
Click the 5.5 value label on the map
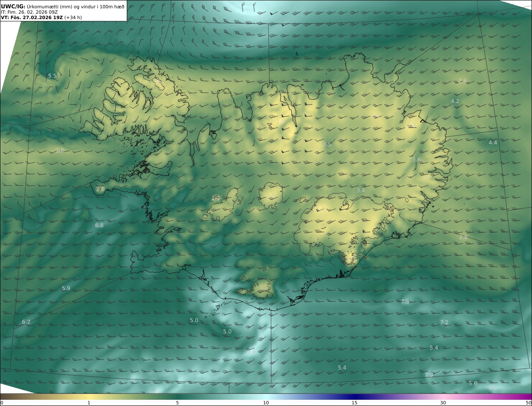[52, 76]
